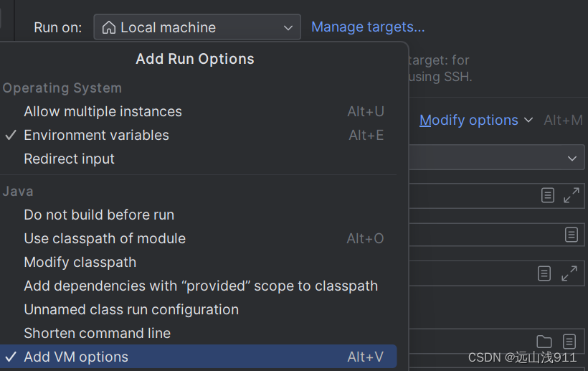Click the folder browse icon in the bottom field
The width and height of the screenshot is (588, 371).
pos(544,342)
